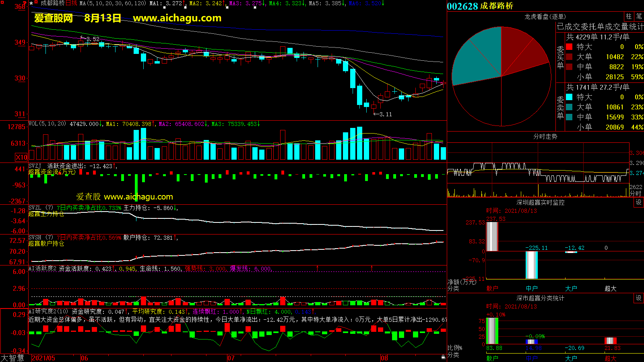The width and height of the screenshot is (644, 362).
Task: Click the 柱 bar view button
Action: pyautogui.click(x=629, y=16)
